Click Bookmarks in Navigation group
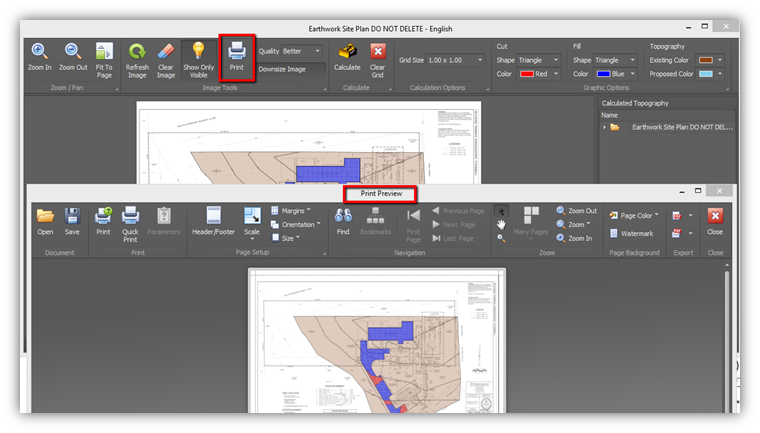 375,222
